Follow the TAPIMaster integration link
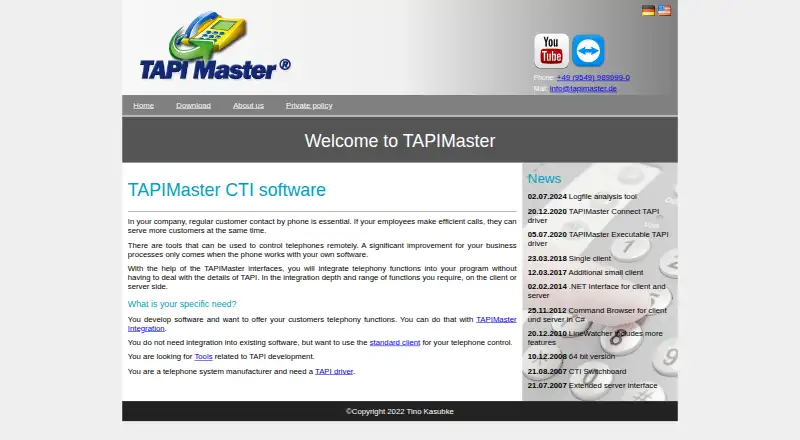The image size is (800, 440). tap(496, 320)
